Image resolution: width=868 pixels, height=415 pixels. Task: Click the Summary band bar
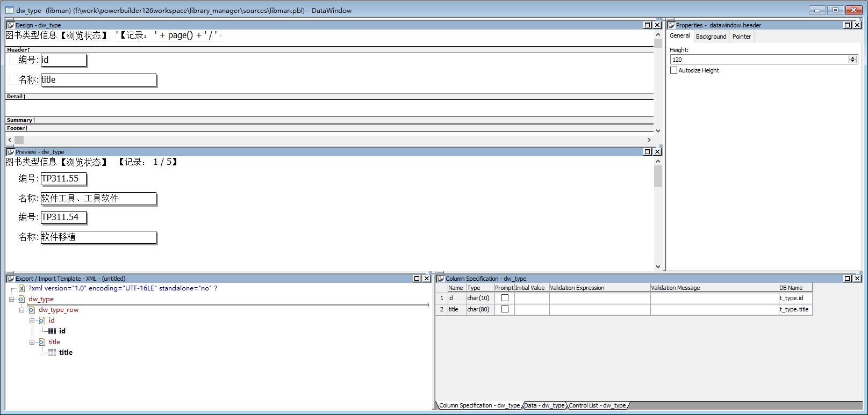pos(329,120)
